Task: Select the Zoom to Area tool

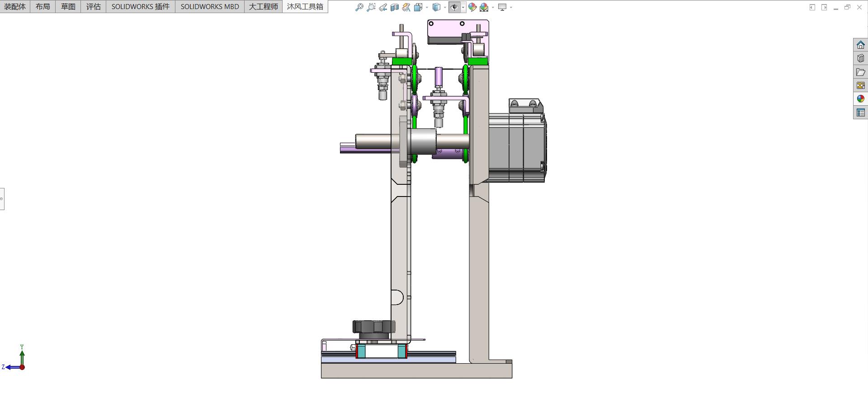Action: point(371,7)
